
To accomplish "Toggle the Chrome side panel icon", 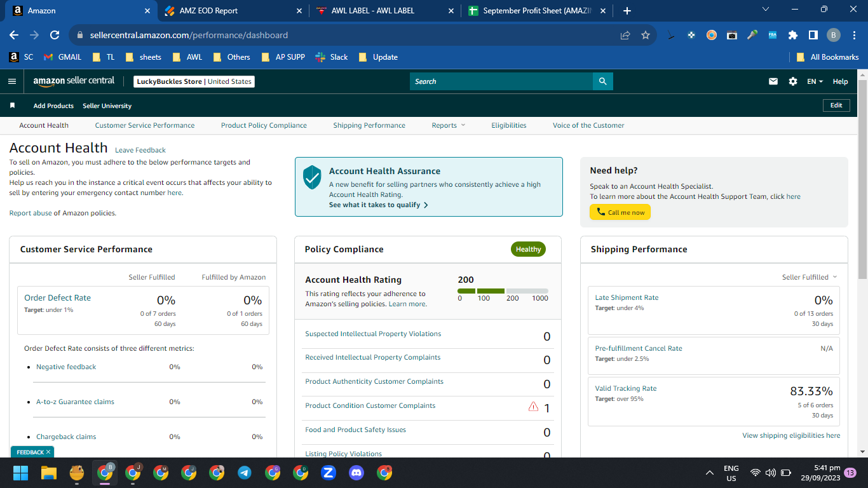I will tap(813, 35).
